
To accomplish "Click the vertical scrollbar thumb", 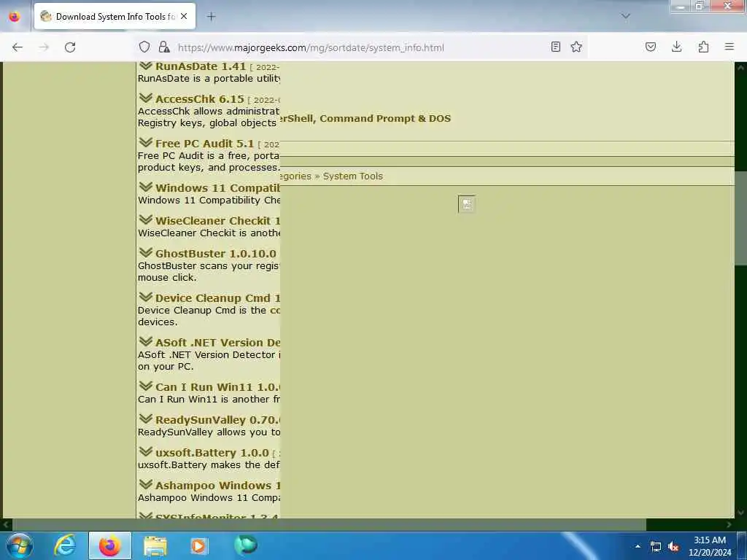I will 740,218.
